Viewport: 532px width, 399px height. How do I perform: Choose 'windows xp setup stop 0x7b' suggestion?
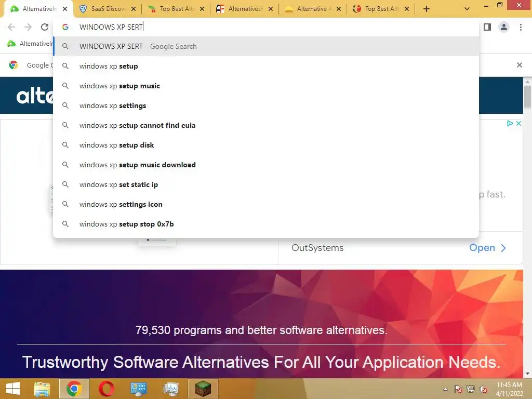(x=267, y=224)
